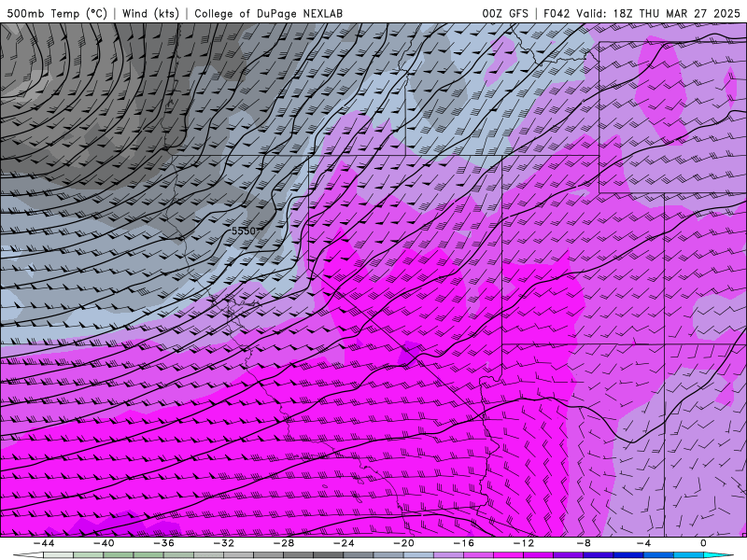Click the -32 colorbar tick label

tap(223, 543)
